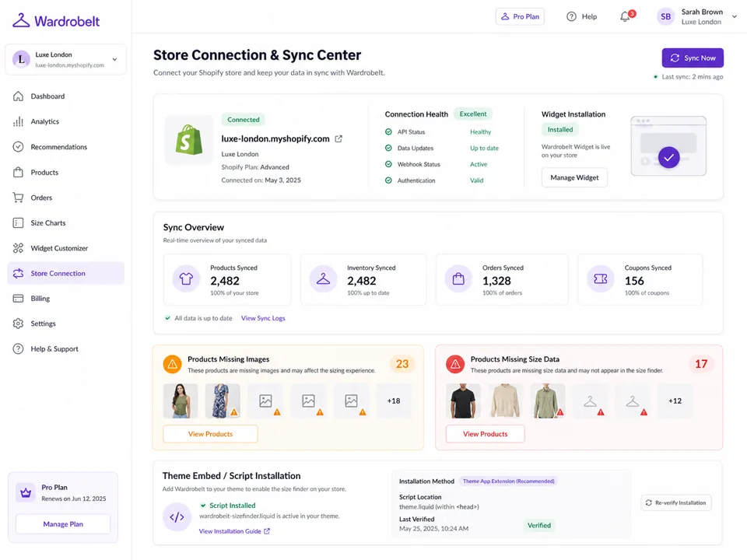Viewport: 747px width, 560px height.
Task: Click the +18 more products tile
Action: (x=394, y=401)
